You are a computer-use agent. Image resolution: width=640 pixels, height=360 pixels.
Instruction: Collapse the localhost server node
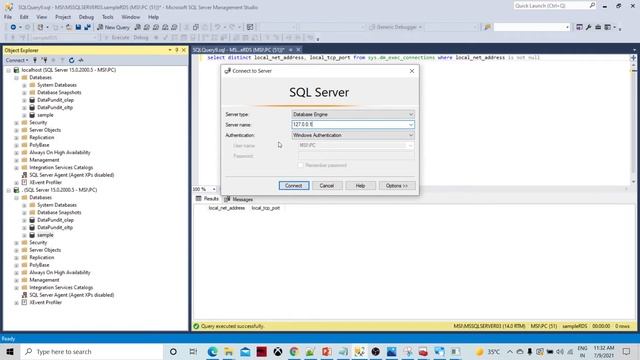point(9,70)
